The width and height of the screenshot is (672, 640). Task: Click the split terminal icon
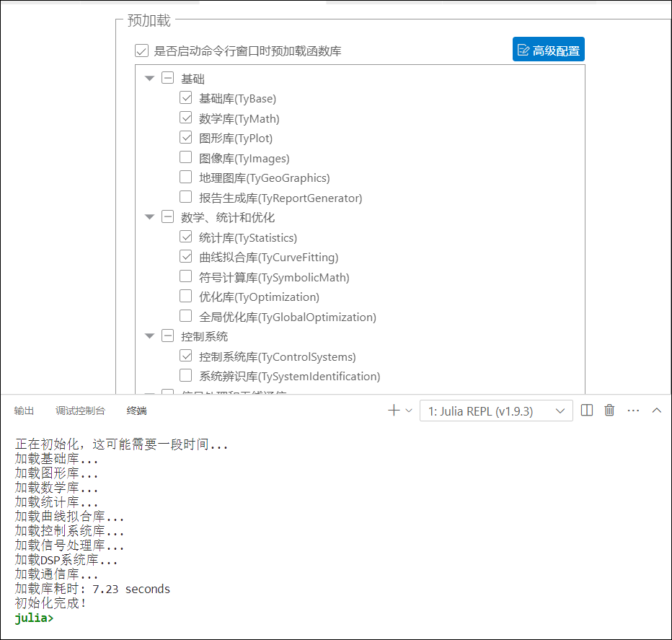587,411
